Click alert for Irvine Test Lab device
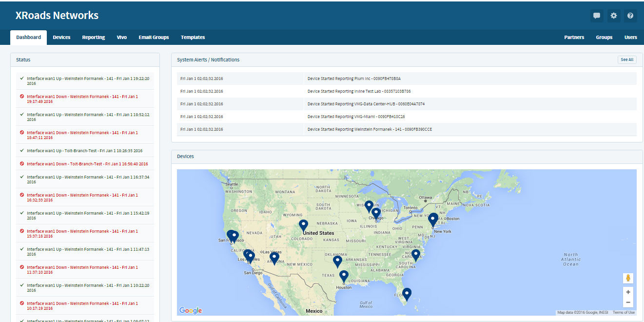The width and height of the screenshot is (644, 322). click(x=407, y=91)
